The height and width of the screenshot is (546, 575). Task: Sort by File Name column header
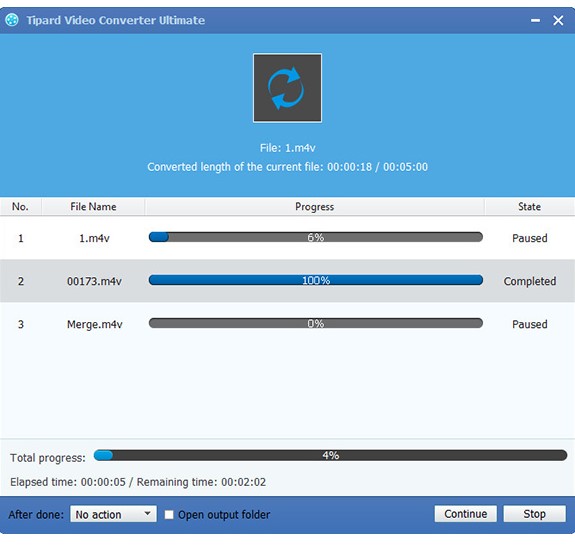93,207
